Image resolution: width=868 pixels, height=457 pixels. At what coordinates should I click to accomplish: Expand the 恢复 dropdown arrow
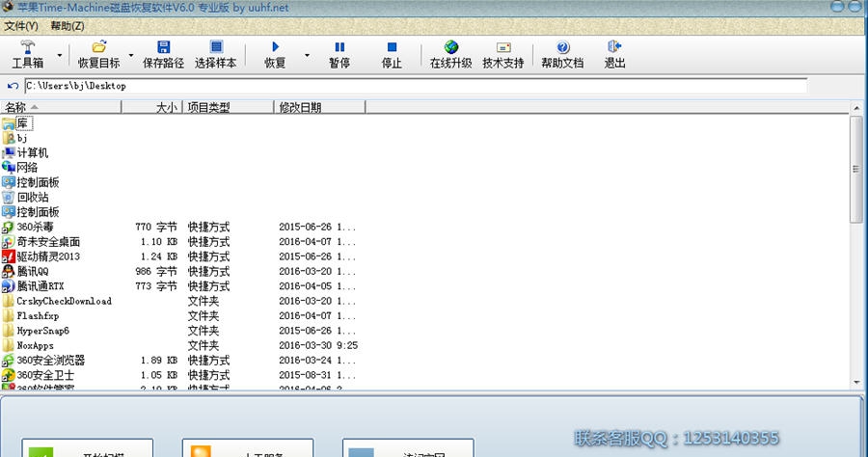coord(308,55)
